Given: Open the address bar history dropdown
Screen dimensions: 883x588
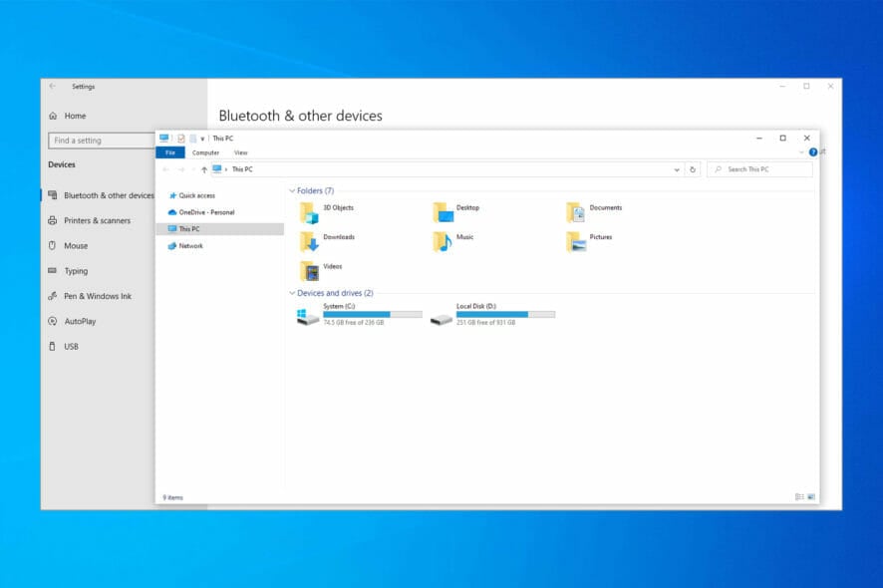Looking at the screenshot, I should [x=677, y=169].
